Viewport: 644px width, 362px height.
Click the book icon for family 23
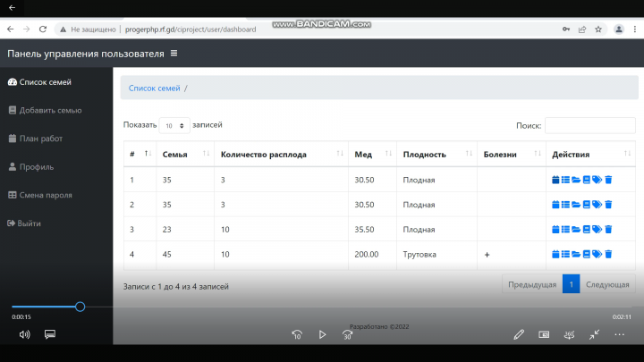587,230
